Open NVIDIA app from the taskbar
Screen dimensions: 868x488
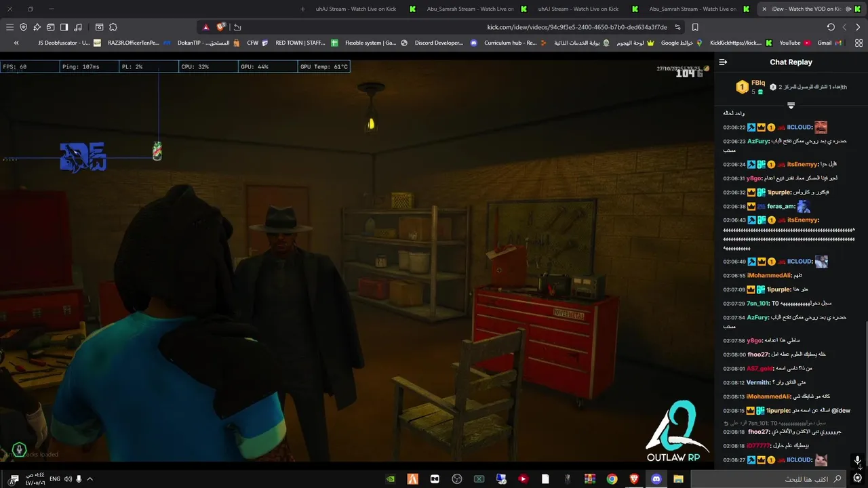[x=391, y=479]
